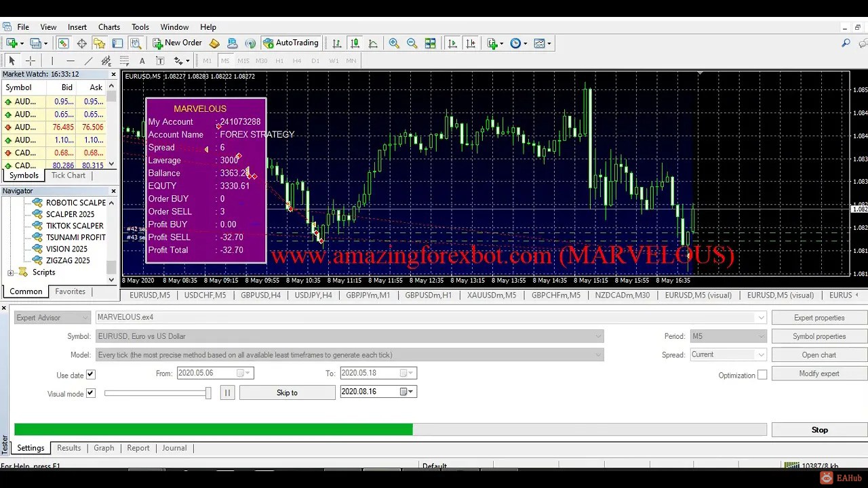
Task: Open the File menu
Action: click(x=23, y=27)
